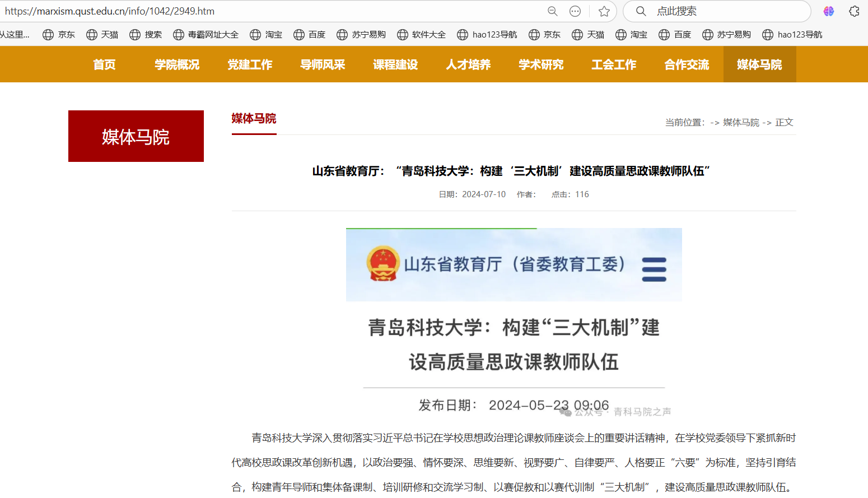This screenshot has width=868, height=498.
Task: Click the 媒体马院 breadcrumb link
Action: pos(741,122)
